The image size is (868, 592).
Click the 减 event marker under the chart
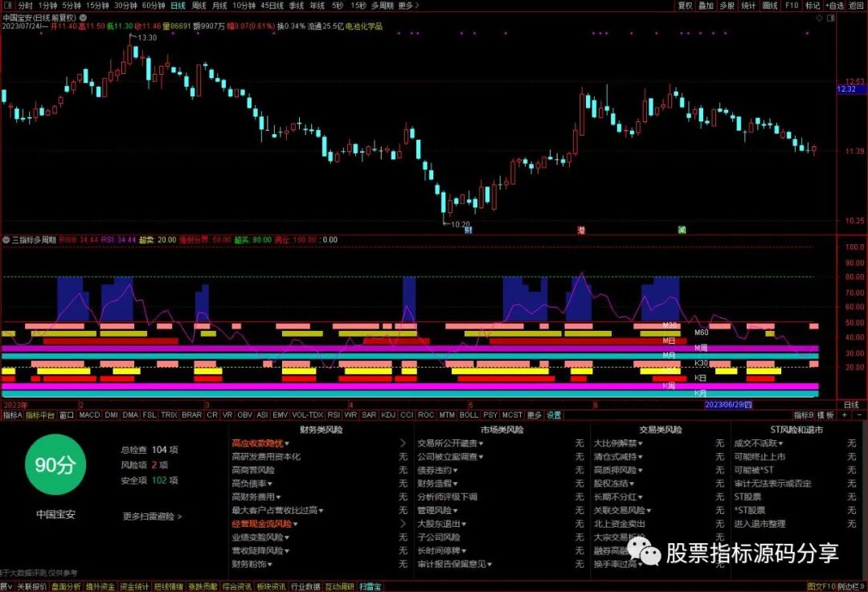682,231
